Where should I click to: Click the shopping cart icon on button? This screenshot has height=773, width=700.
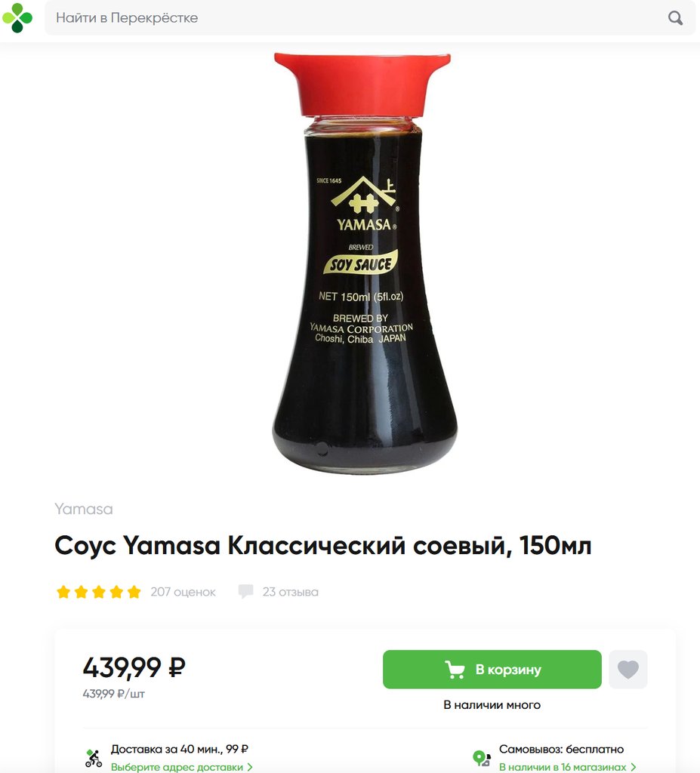[455, 670]
